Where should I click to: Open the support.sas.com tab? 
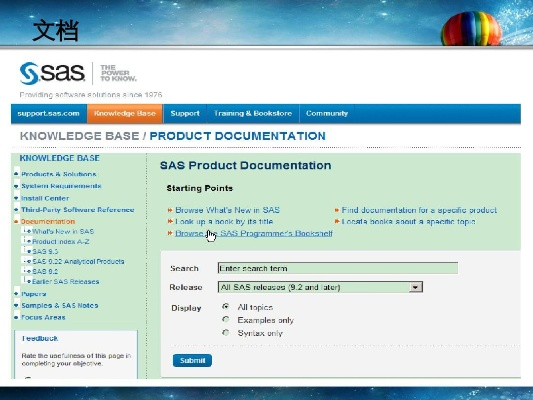(49, 114)
